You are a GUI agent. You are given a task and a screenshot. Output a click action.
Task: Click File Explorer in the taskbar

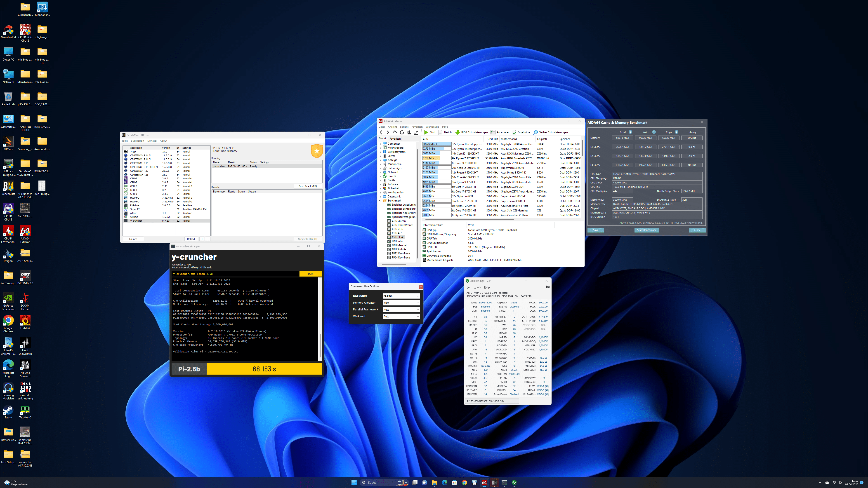(x=435, y=483)
